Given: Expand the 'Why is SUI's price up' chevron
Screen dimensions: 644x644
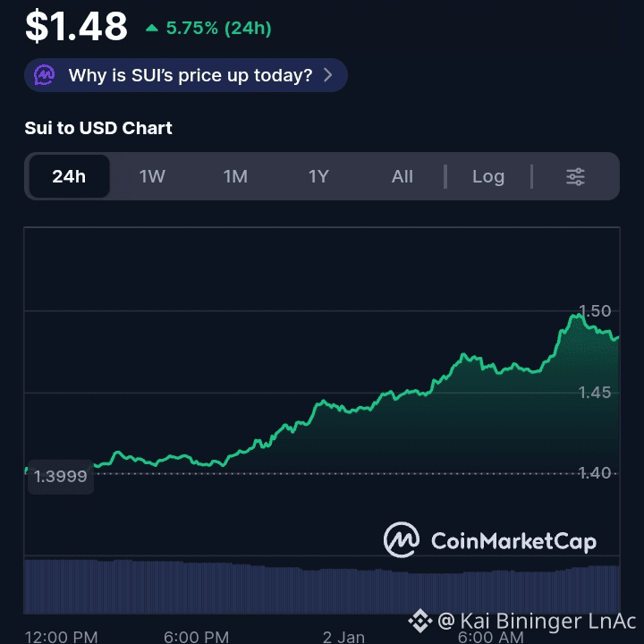Looking at the screenshot, I should [327, 75].
